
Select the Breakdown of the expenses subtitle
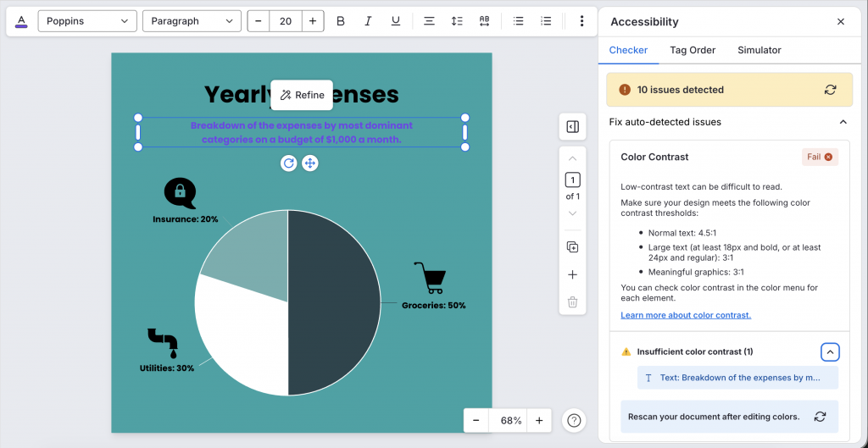tap(302, 132)
